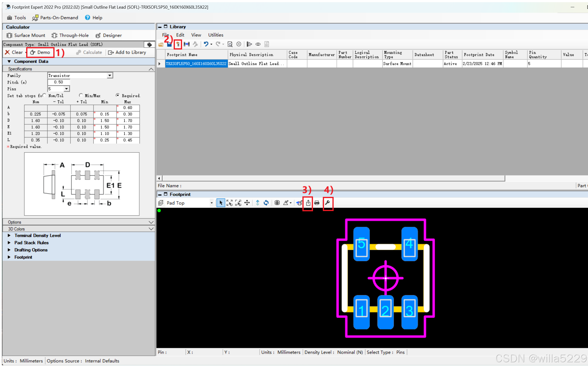This screenshot has width=588, height=368.
Task: Click the undo arrow in Library toolbar
Action: 206,44
